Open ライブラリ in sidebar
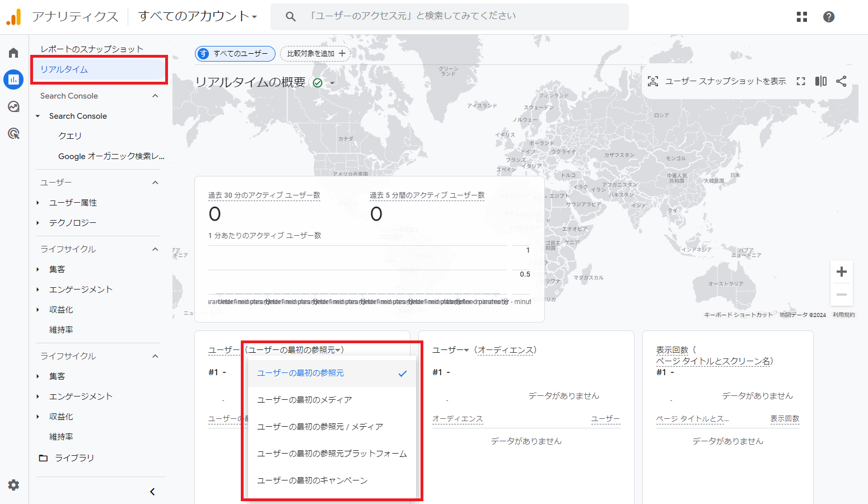 tap(74, 458)
